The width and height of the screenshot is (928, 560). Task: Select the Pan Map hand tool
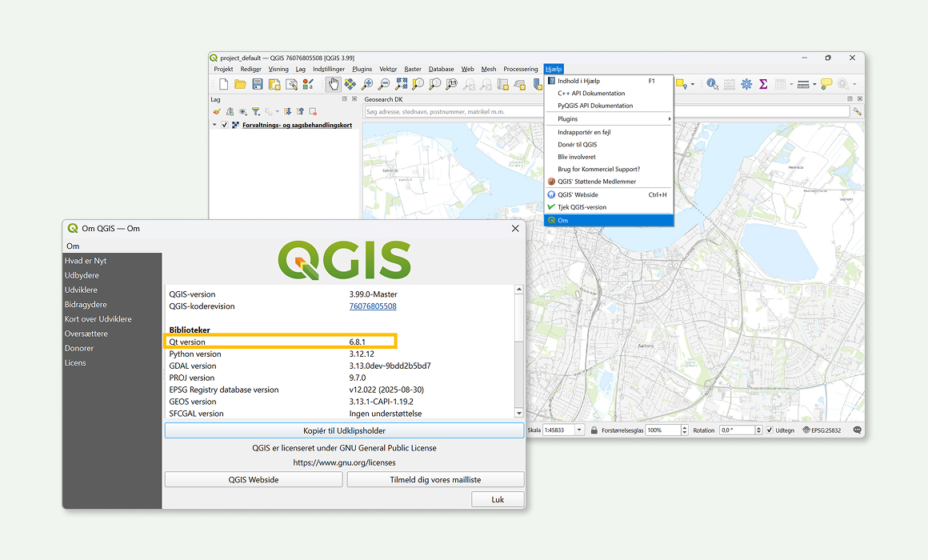point(334,84)
